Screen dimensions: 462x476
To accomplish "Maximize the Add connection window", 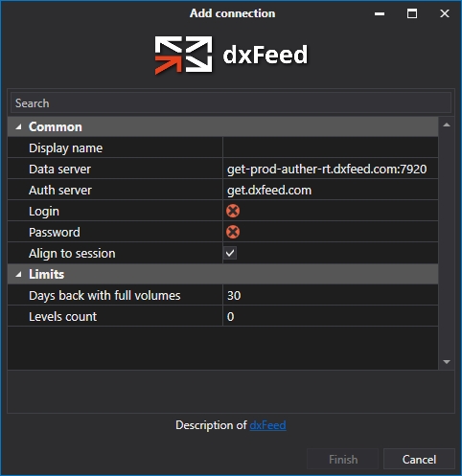I will tap(412, 13).
